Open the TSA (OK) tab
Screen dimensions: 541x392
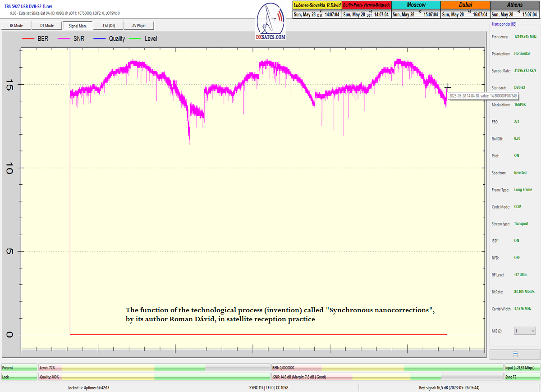click(x=109, y=26)
